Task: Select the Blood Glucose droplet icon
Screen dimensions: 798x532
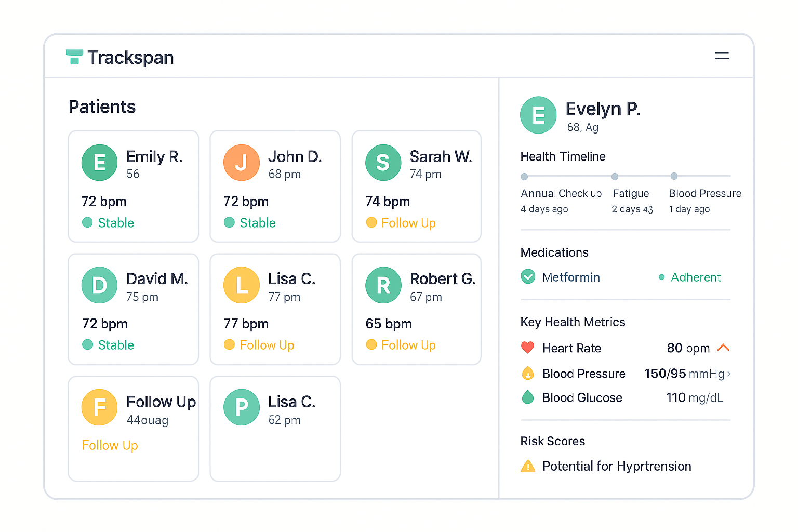Action: pyautogui.click(x=528, y=397)
